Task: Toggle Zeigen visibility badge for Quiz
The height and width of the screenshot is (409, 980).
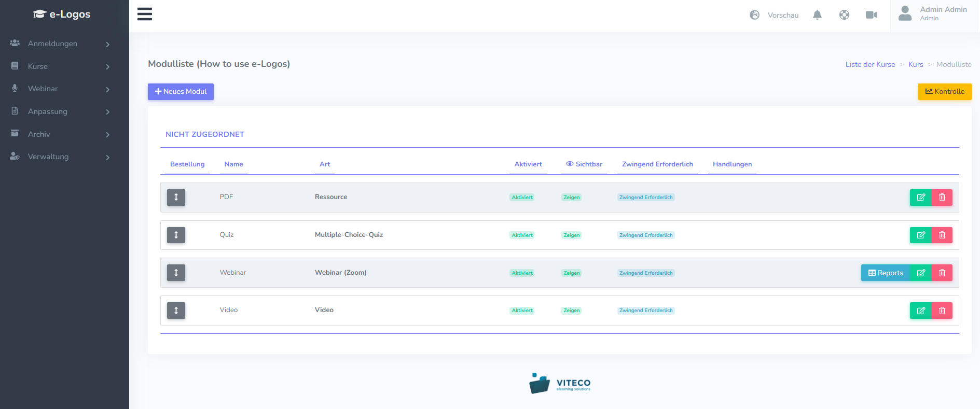Action: [x=571, y=235]
